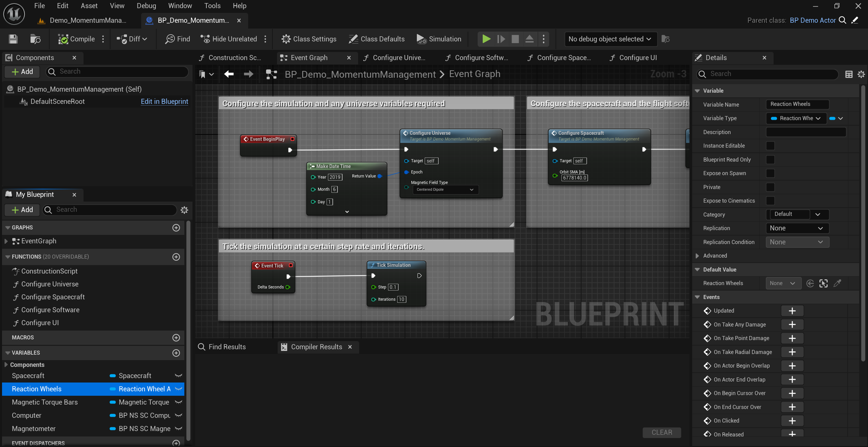Open the Debug menu

(146, 6)
